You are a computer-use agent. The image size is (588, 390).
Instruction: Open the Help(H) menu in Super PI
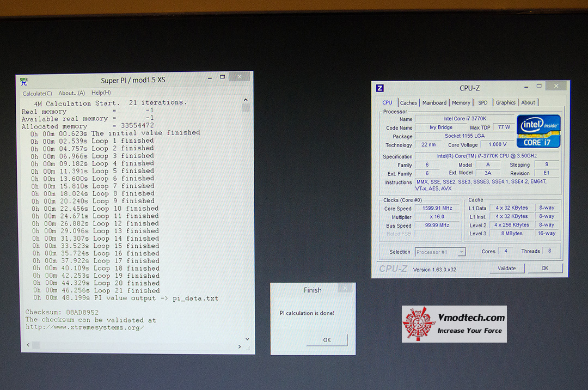[101, 93]
